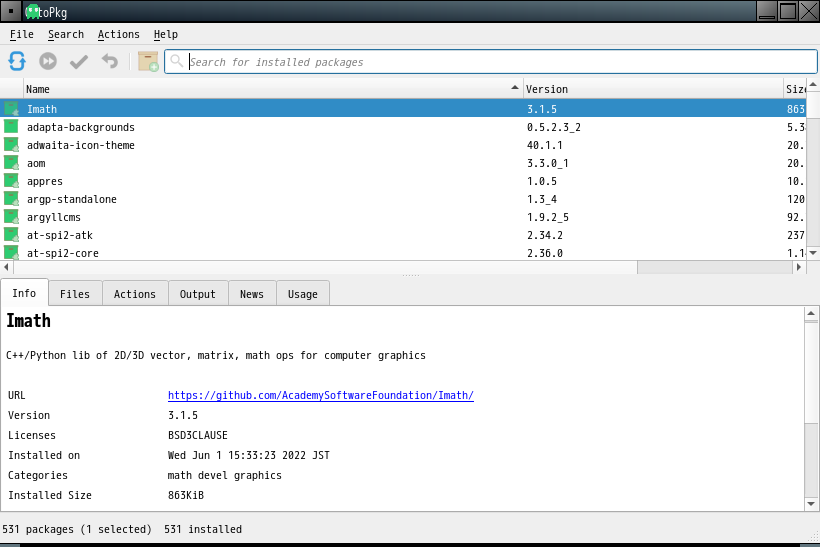
Task: Click version 1.9.2_5 in the list
Action: click(548, 217)
